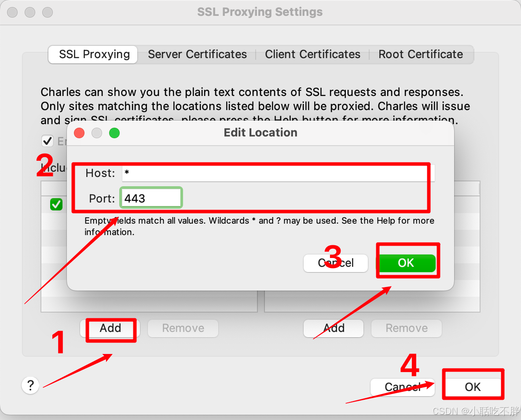Toggle the Enable SSL Proxying checkbox
Image resolution: width=521 pixels, height=420 pixels.
tap(48, 141)
